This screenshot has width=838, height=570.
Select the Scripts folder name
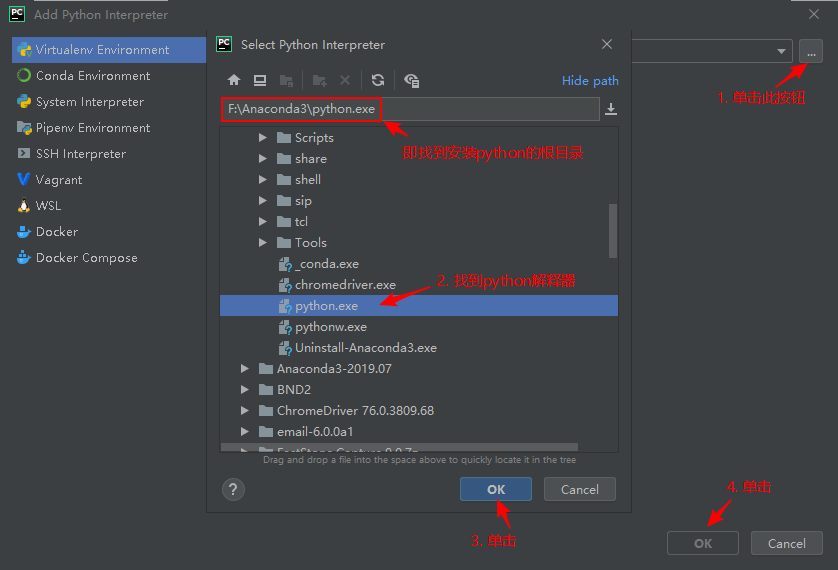314,138
